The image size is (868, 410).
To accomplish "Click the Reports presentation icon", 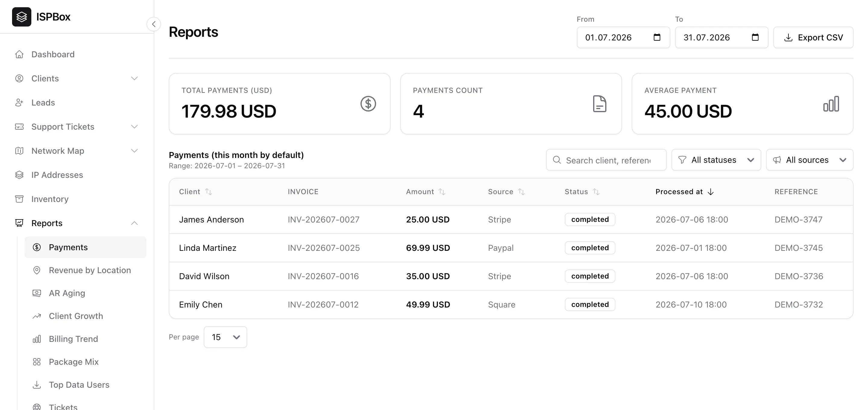I will tap(19, 223).
